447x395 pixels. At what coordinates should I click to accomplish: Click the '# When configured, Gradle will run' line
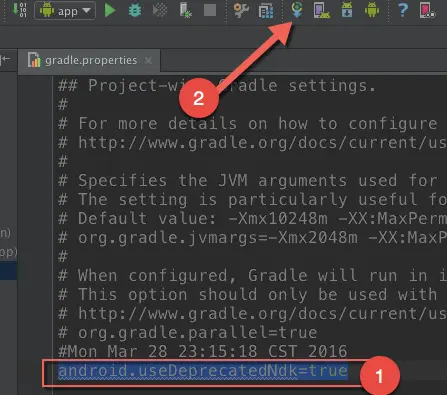[252, 276]
